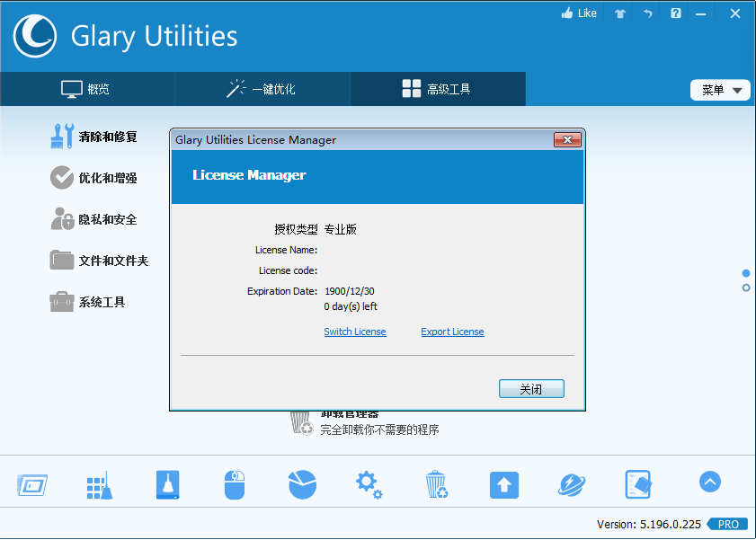Switch to the 概览 tab

86,89
